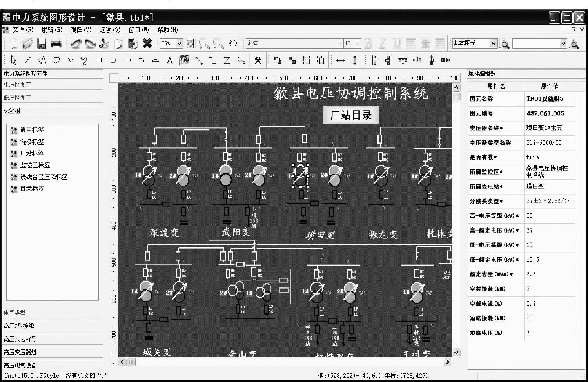
Task: Open the 窗口 menu
Action: (139, 30)
